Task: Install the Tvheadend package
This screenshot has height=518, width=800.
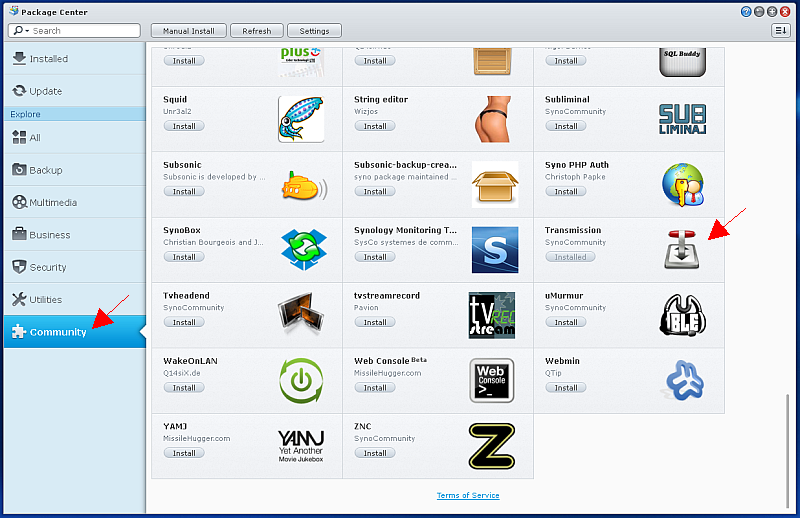Action: point(184,322)
